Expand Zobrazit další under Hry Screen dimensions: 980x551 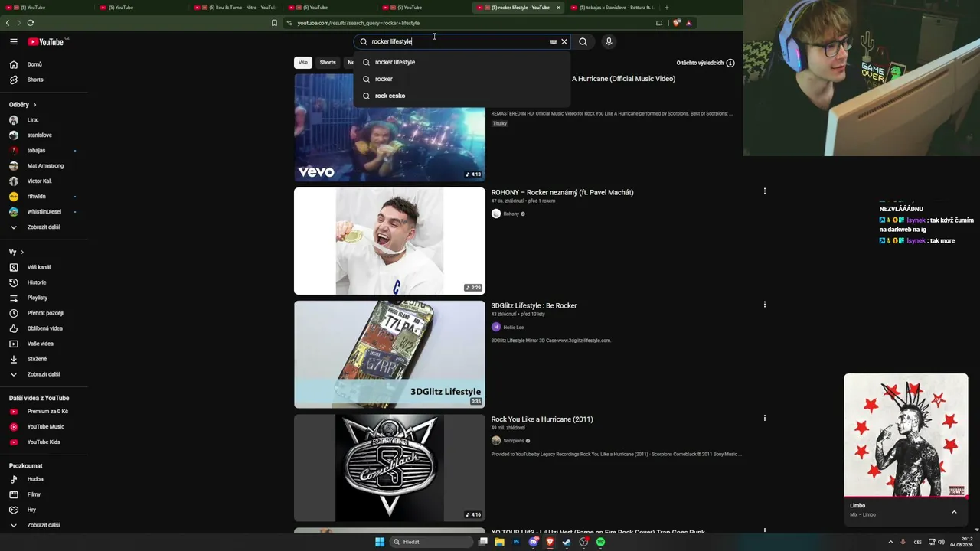click(44, 525)
